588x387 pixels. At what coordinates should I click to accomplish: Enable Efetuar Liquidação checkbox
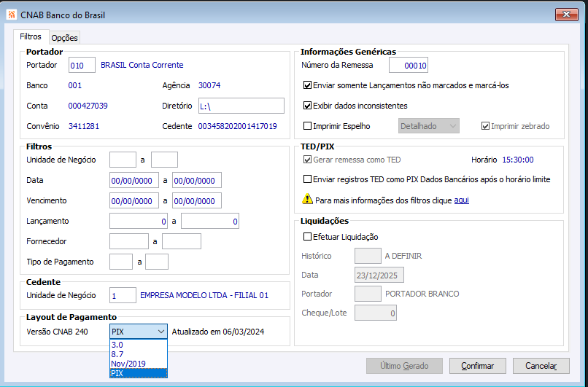pos(307,236)
